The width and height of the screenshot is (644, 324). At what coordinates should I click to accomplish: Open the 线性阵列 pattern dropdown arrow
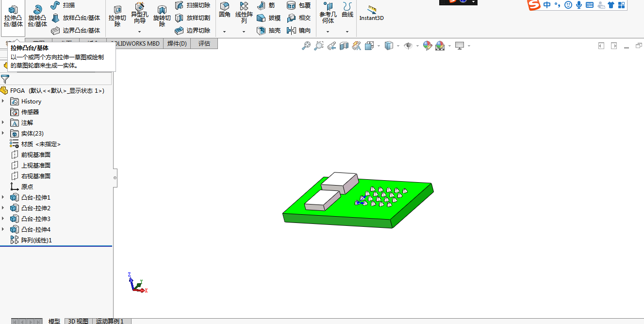tap(244, 32)
